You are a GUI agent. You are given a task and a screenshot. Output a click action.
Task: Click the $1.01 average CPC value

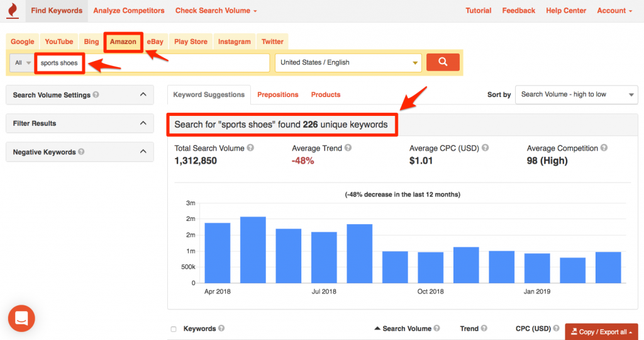tap(421, 161)
